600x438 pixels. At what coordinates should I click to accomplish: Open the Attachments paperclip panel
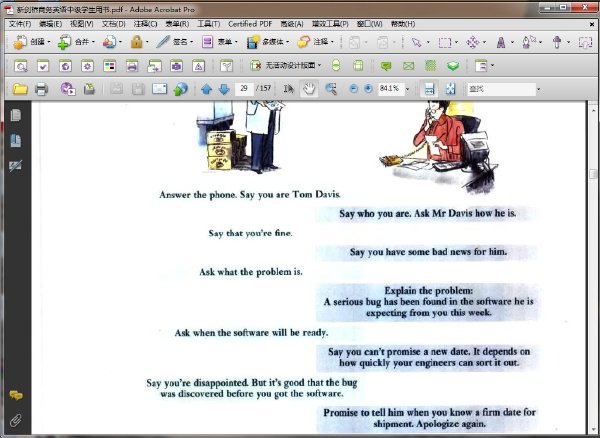(x=16, y=420)
